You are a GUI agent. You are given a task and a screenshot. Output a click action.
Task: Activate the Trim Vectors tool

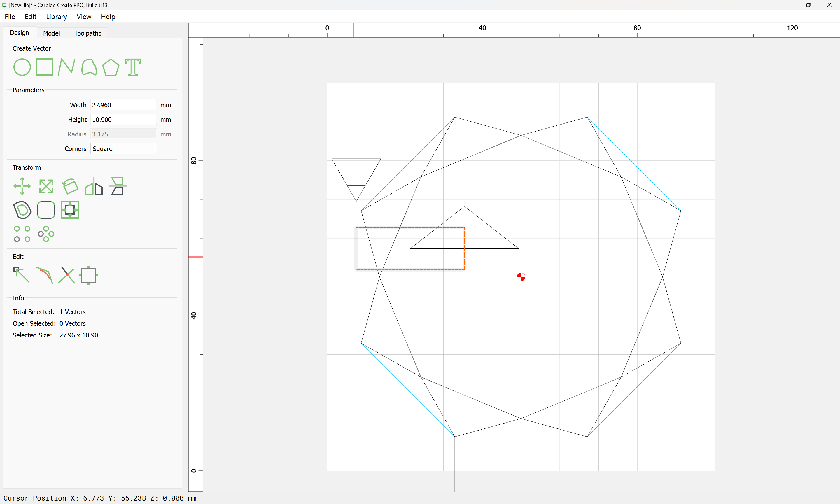pyautogui.click(x=66, y=275)
